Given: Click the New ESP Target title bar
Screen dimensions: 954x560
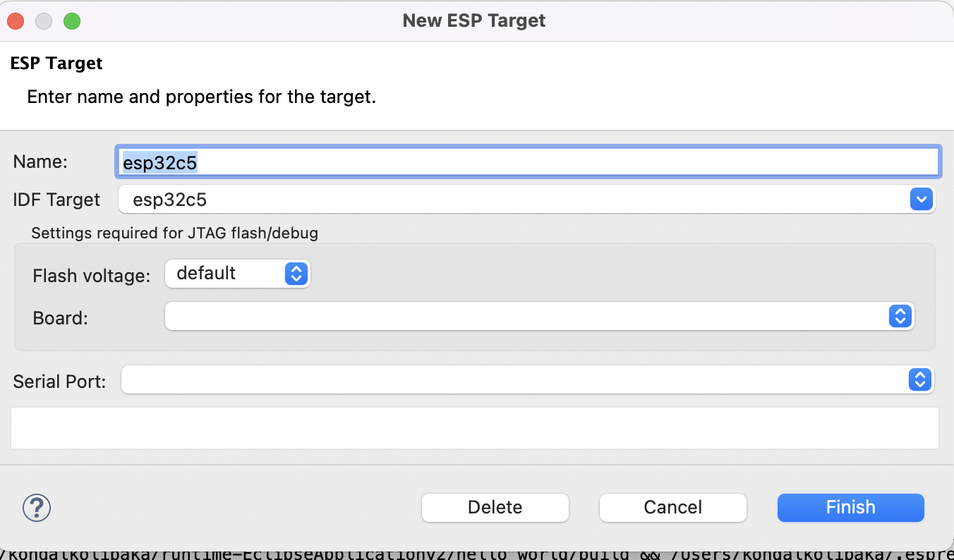Looking at the screenshot, I should coord(474,20).
